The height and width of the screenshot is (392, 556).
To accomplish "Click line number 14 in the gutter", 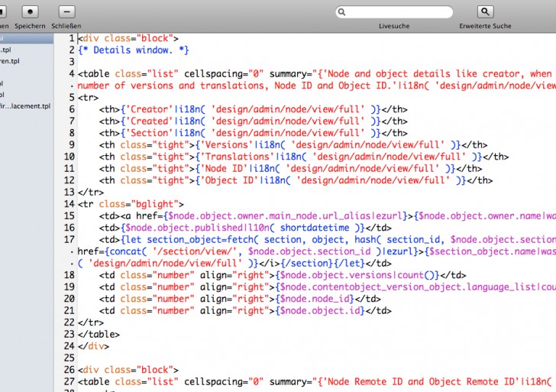I will [x=69, y=204].
